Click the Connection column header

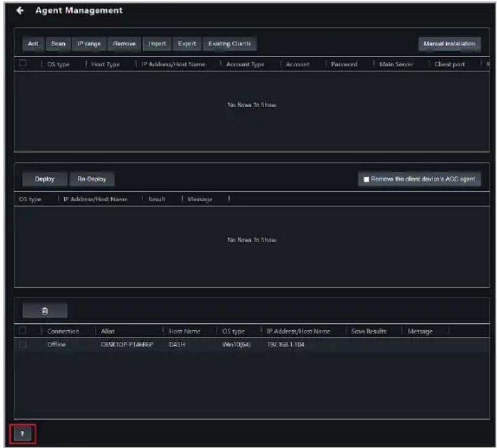coord(63,332)
